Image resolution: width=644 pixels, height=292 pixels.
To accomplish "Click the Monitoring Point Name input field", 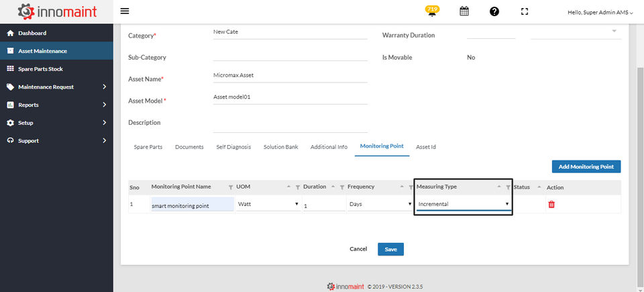I will point(192,204).
